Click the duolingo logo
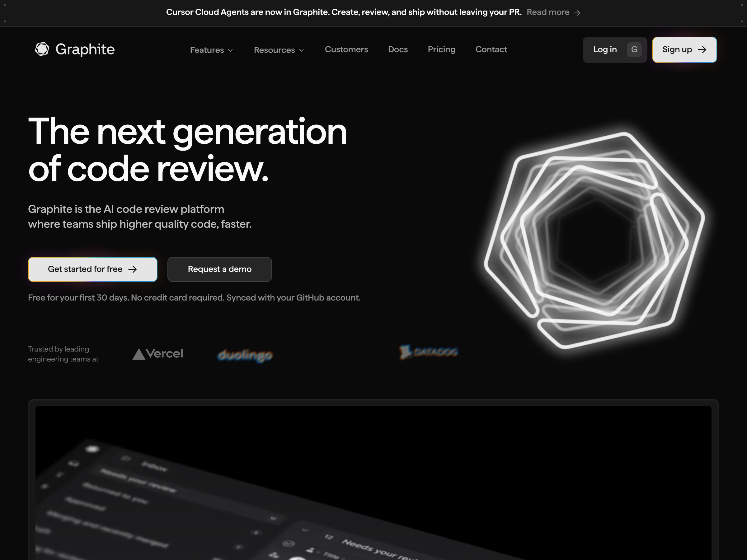The width and height of the screenshot is (747, 560). coord(245,355)
